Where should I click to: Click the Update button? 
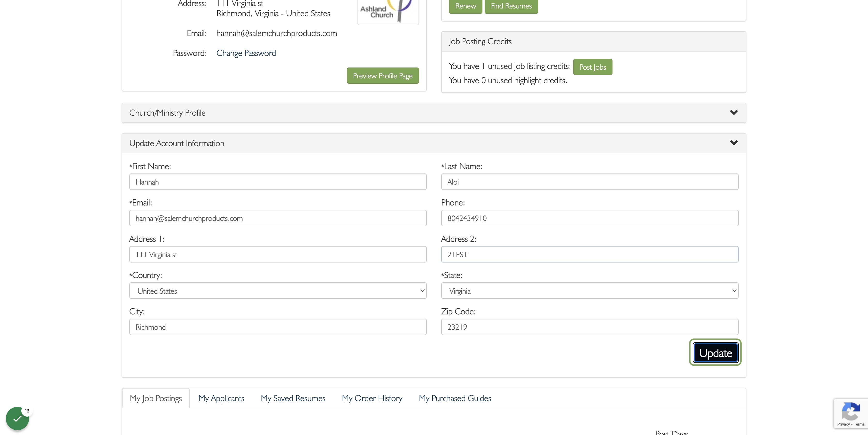click(715, 352)
